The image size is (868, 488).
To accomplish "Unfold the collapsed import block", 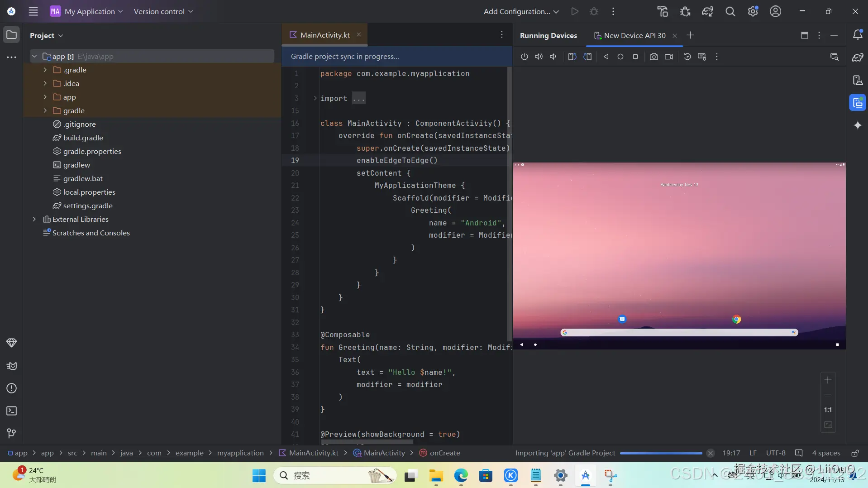I will [x=315, y=98].
